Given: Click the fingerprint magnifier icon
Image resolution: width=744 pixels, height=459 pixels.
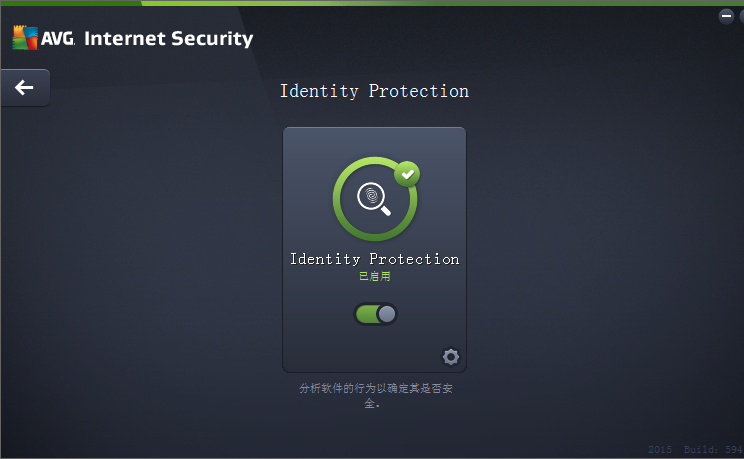Looking at the screenshot, I should click(374, 198).
